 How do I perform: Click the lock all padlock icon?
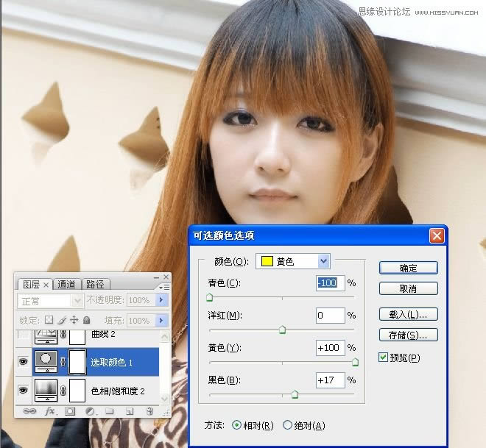click(86, 321)
